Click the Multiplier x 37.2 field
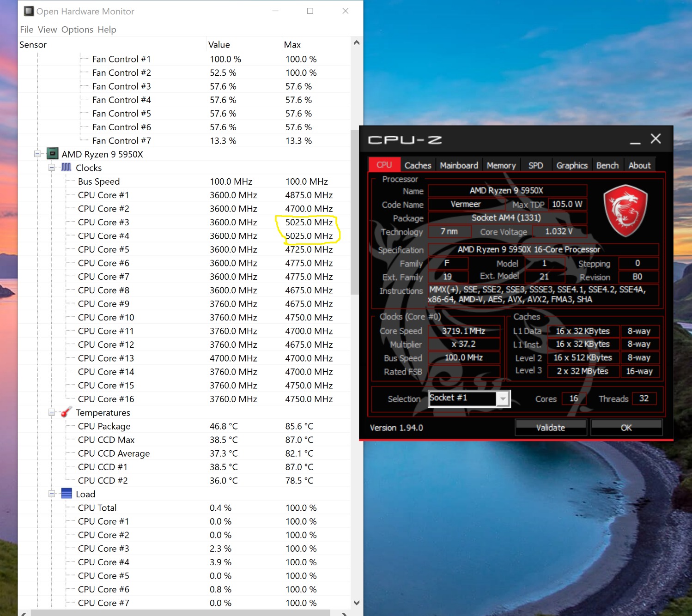Image resolution: width=692 pixels, height=616 pixels. (x=464, y=344)
